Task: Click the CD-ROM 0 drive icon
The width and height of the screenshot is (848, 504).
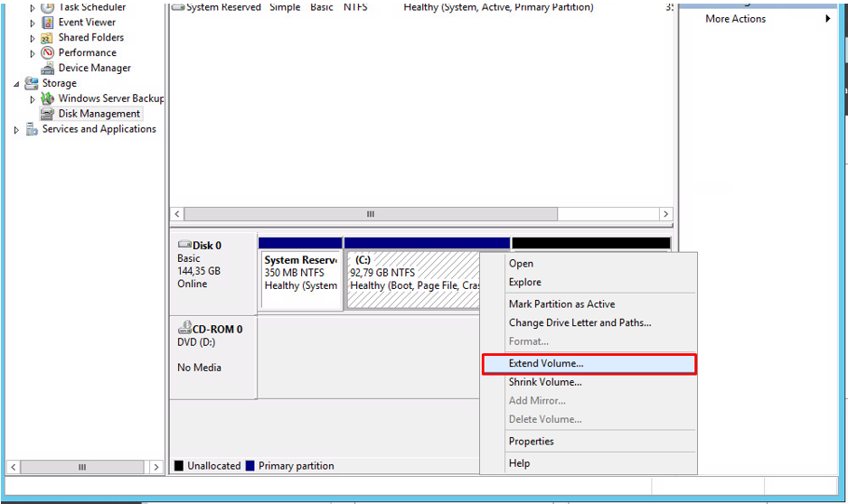Action: tap(184, 330)
